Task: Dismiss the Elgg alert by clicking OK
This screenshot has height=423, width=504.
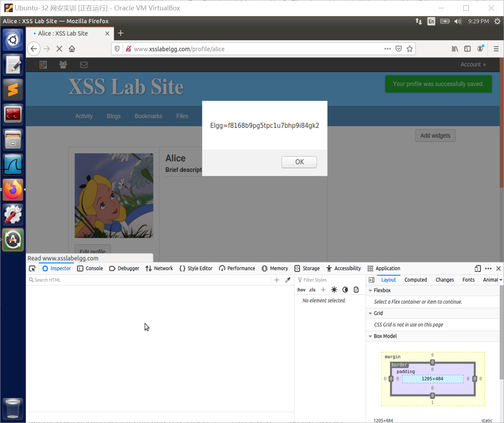Action: click(x=299, y=162)
